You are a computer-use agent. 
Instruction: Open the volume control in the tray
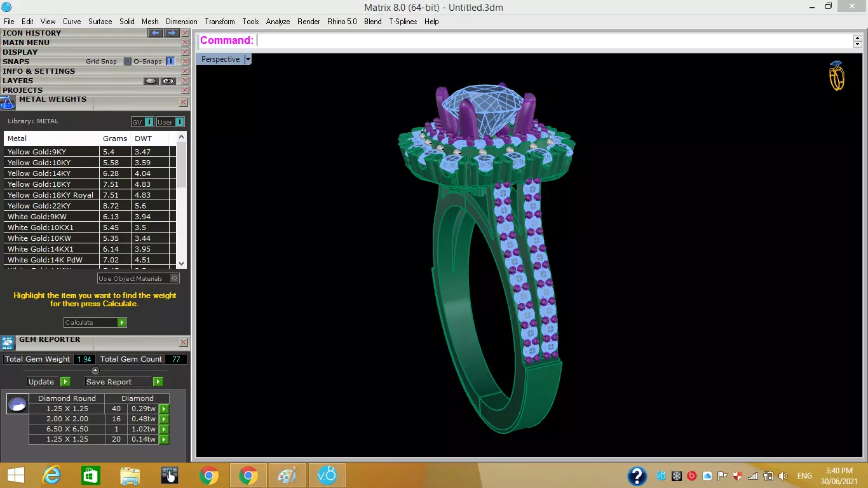pyautogui.click(x=783, y=476)
